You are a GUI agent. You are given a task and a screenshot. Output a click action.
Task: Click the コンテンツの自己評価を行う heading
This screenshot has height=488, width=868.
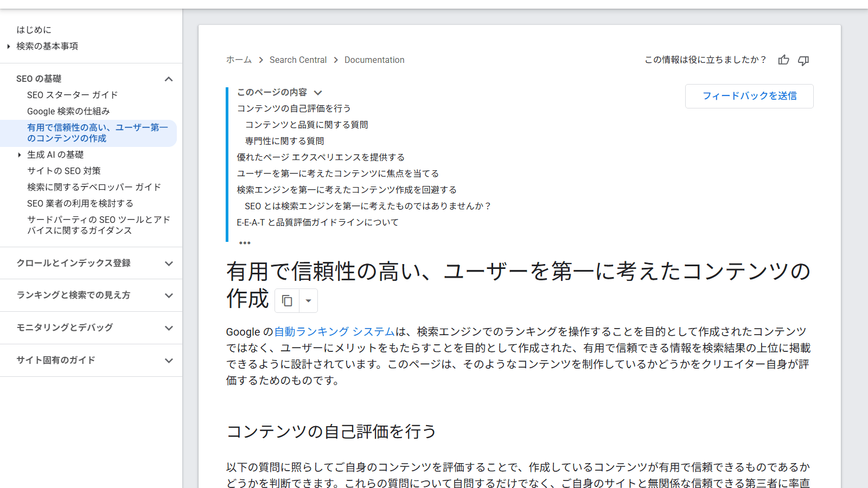point(331,432)
